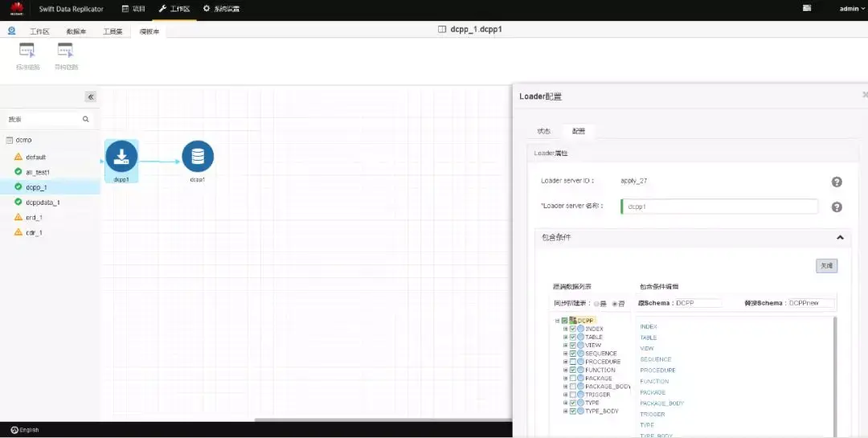Collapse the 包含条件 section chevron

840,238
